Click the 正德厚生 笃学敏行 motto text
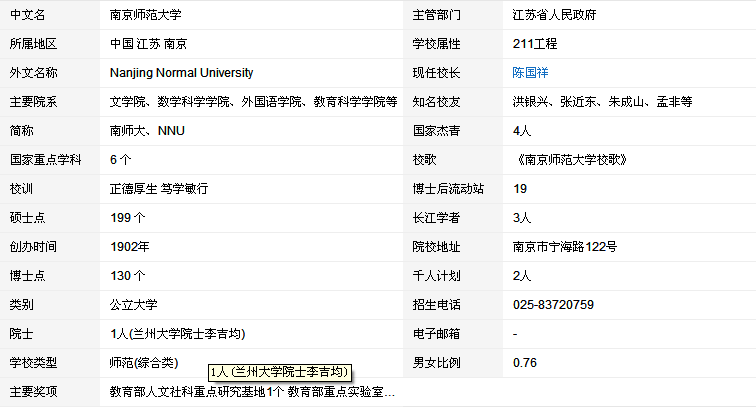Screen dimensions: 756x407 point(159,189)
